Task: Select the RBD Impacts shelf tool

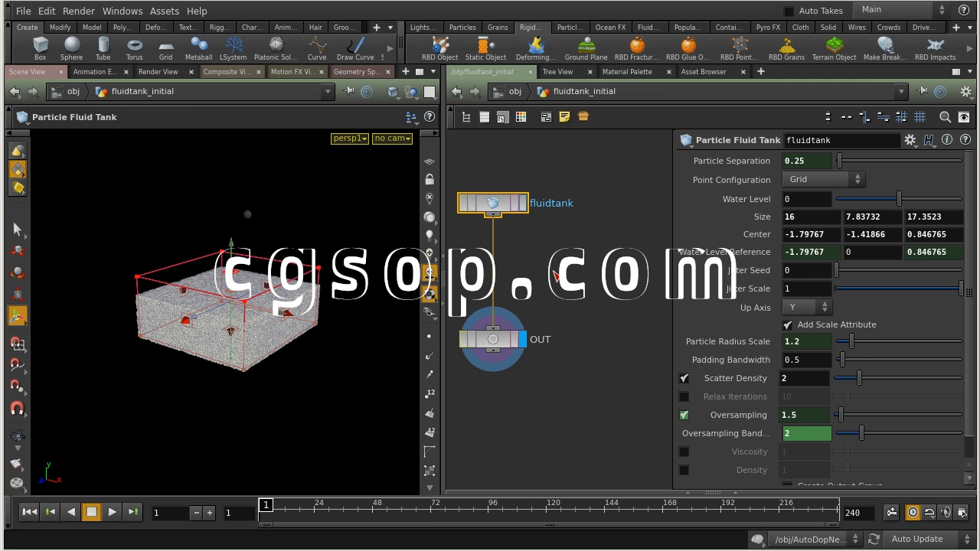Action: 935,48
